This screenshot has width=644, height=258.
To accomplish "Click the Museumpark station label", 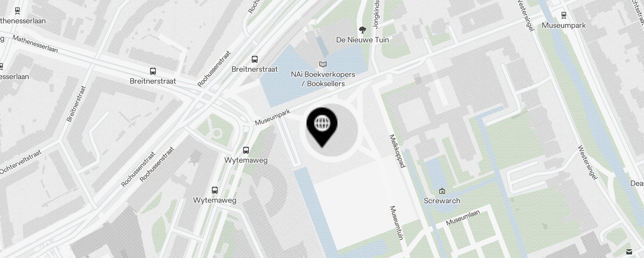I will (563, 25).
